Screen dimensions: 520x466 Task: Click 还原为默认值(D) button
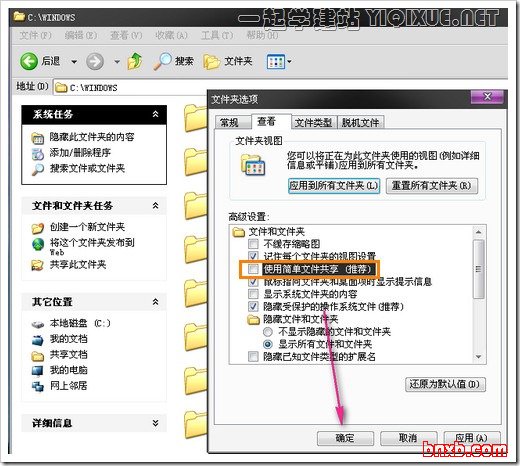click(x=445, y=384)
